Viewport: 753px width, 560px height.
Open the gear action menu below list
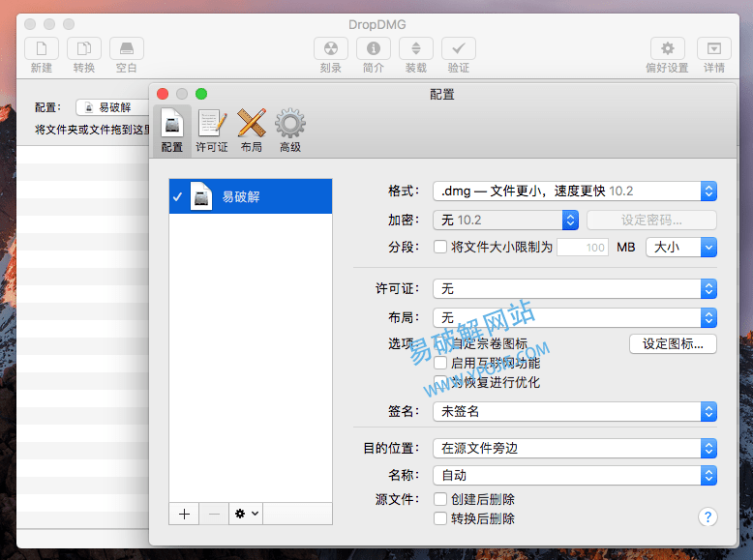tap(246, 514)
